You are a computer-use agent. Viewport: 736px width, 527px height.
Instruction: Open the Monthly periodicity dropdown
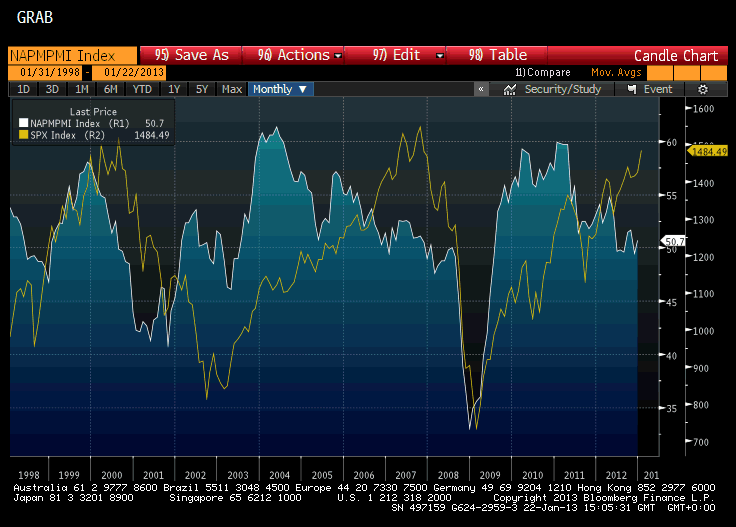tap(280, 89)
